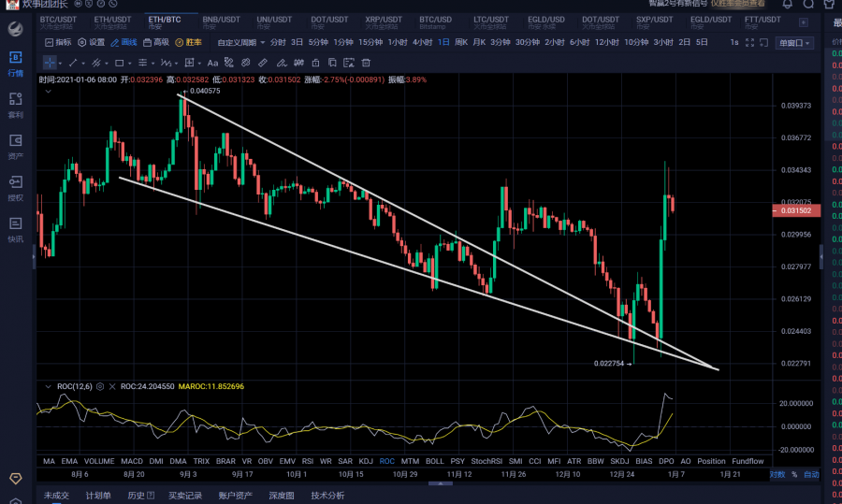Image resolution: width=842 pixels, height=504 pixels.
Task: Open the notification bell
Action: point(787,5)
